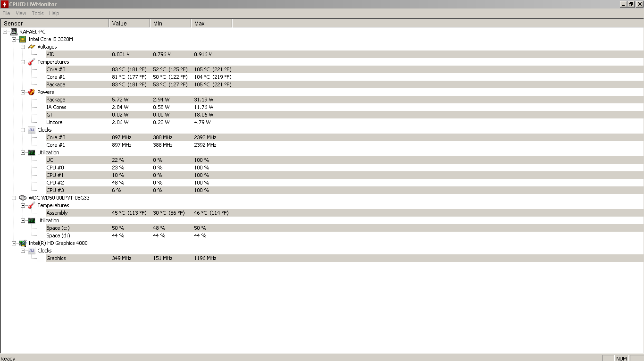Click the Voltages lightning icon
The image size is (644, 361).
[x=32, y=47]
